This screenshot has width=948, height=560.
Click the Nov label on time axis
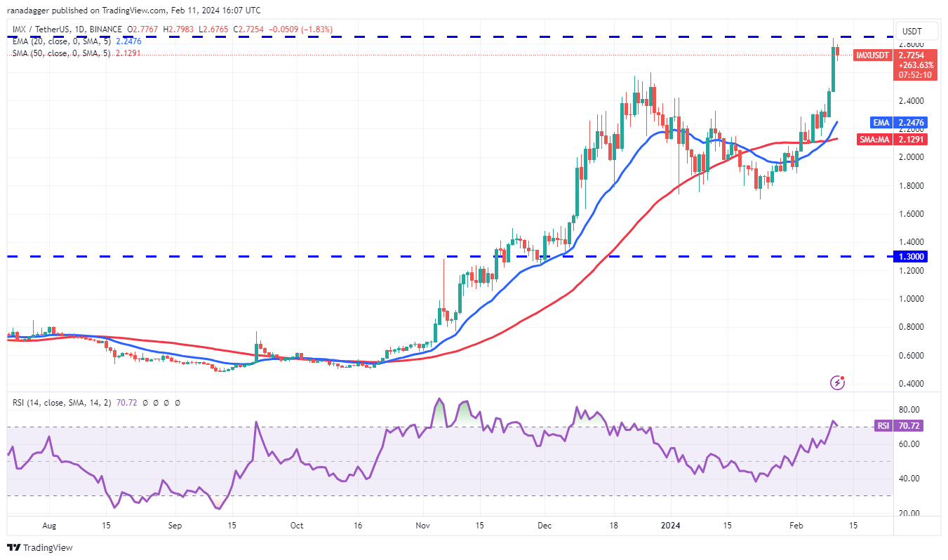[x=422, y=525]
